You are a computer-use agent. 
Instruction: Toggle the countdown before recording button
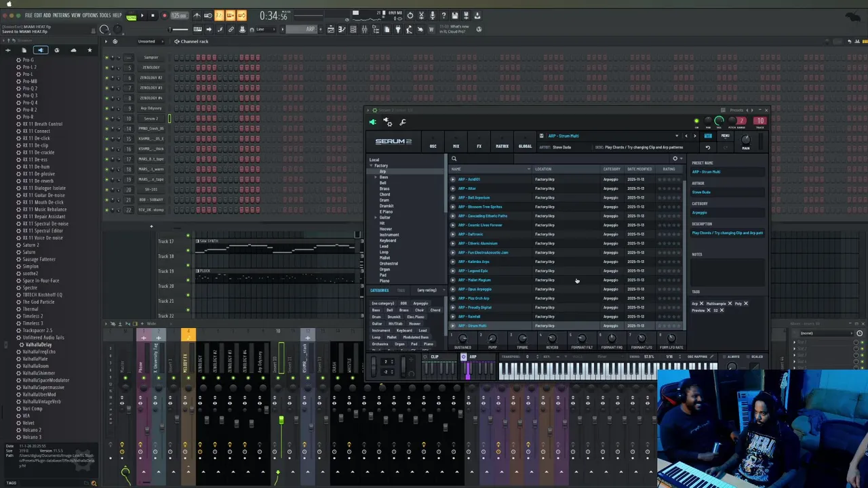[x=219, y=16]
